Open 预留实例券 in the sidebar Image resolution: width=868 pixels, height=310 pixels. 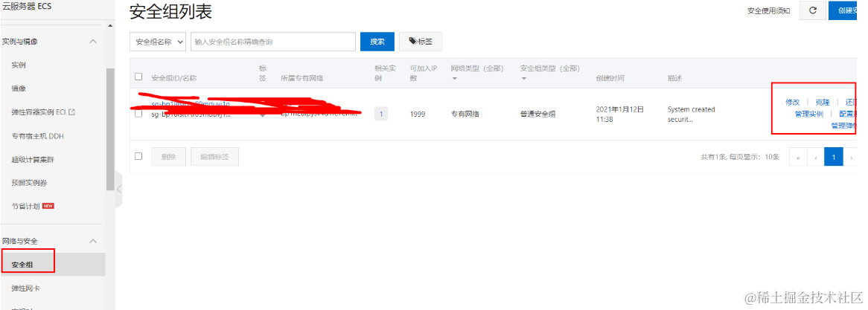coord(29,183)
